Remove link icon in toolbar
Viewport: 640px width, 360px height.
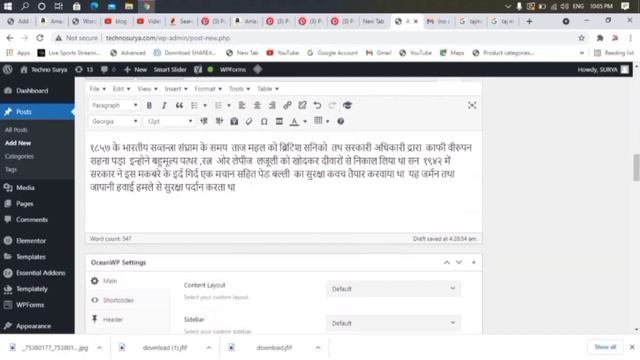point(302,105)
